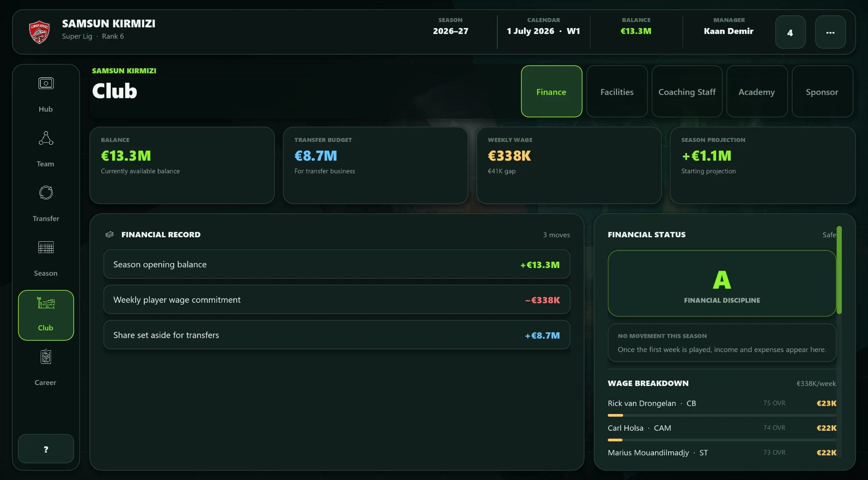Switch to the Coaching Staff tab
Screen dimensions: 868x480
pyautogui.click(x=687, y=91)
